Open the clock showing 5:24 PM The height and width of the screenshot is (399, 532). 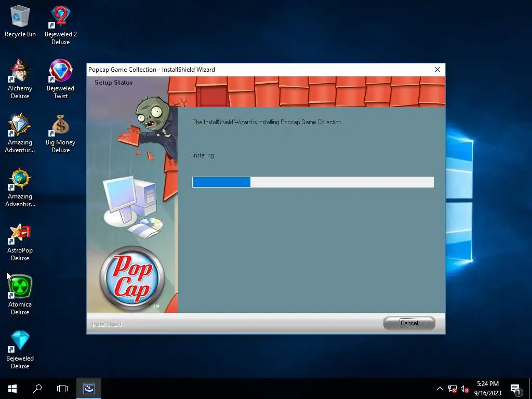click(487, 389)
